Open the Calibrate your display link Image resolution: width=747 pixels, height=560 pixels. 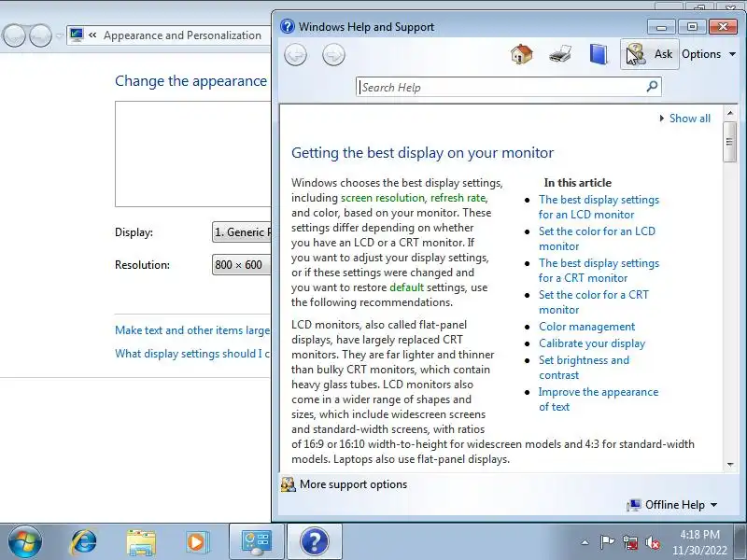pyautogui.click(x=592, y=343)
